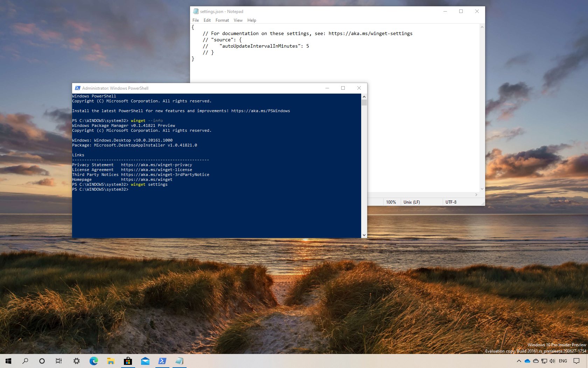This screenshot has height=368, width=588.
Task: Open Notepad File menu
Action: click(196, 20)
